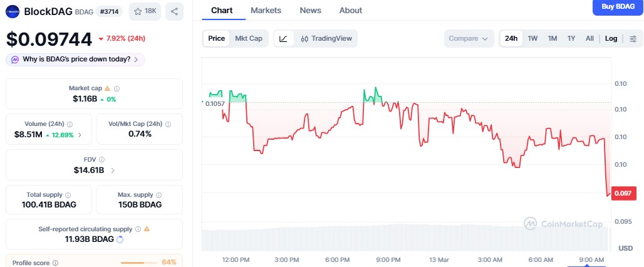This screenshot has width=644, height=267.
Task: Select Mkt Cap chart toggle
Action: click(x=249, y=39)
